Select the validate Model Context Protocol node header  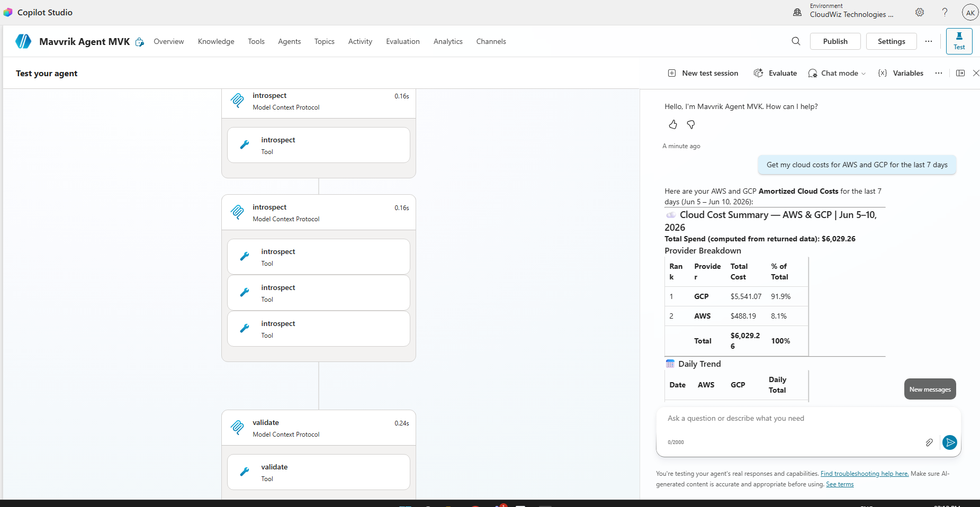[x=319, y=428]
